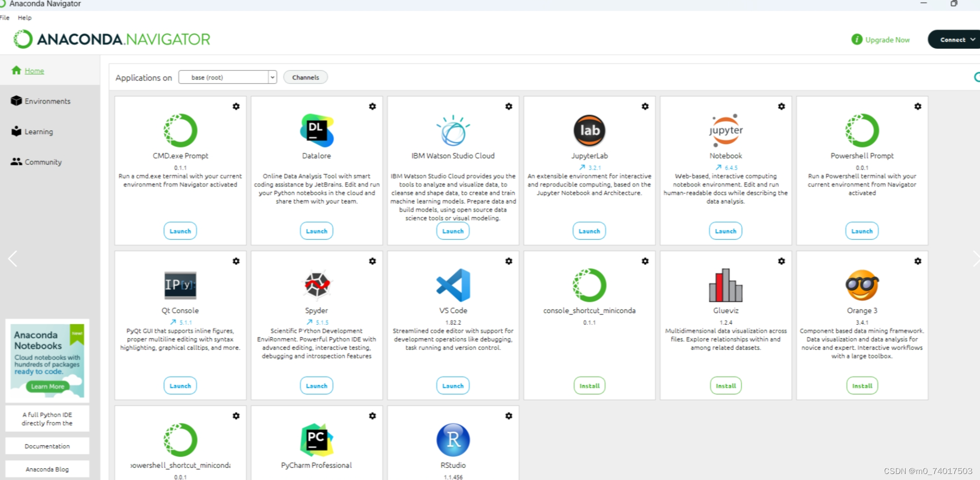Install Orange 3
This screenshot has height=480, width=980.
click(862, 386)
